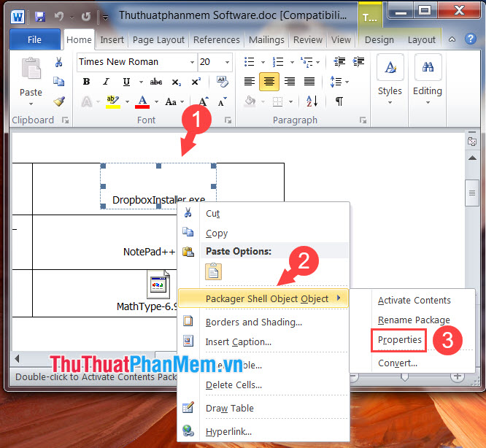
Task: Click the Multilevel List icon
Action: 306,62
